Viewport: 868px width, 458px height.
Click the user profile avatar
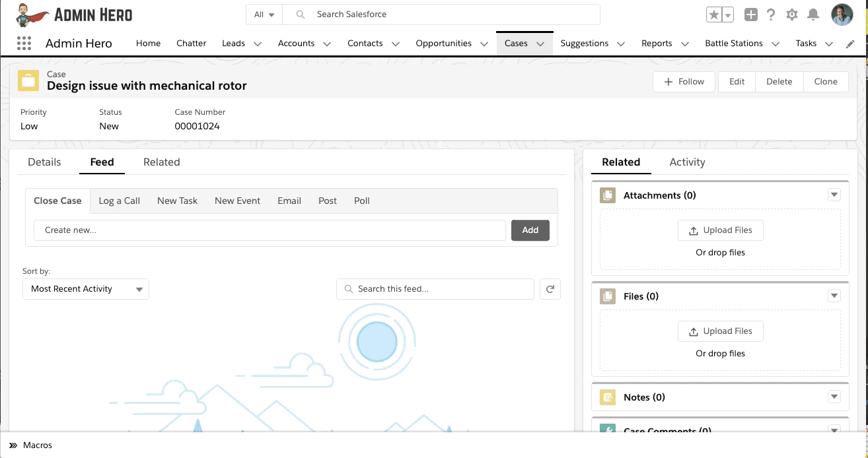[x=842, y=15]
